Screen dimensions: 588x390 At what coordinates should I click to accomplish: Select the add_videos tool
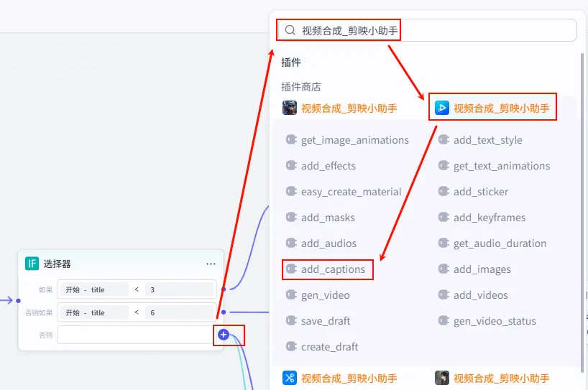pos(473,295)
